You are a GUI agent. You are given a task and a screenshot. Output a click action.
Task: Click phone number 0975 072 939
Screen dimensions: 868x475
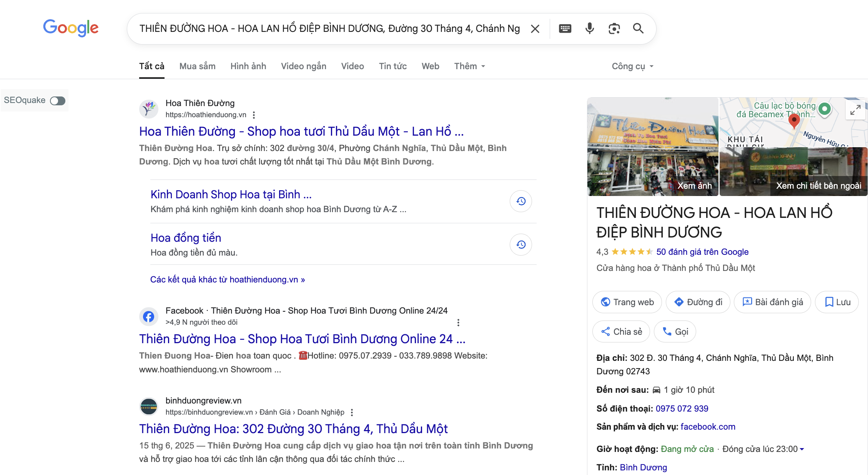coord(682,409)
